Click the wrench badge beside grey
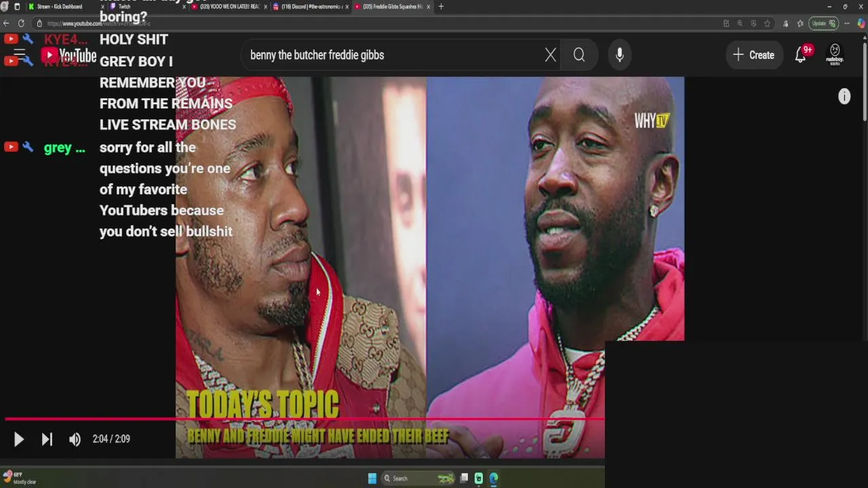Viewport: 868px width, 488px height. tap(28, 147)
